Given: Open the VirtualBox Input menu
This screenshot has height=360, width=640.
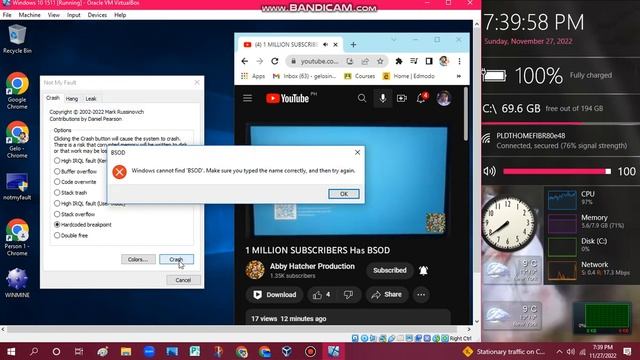Looking at the screenshot, I should tap(73, 15).
